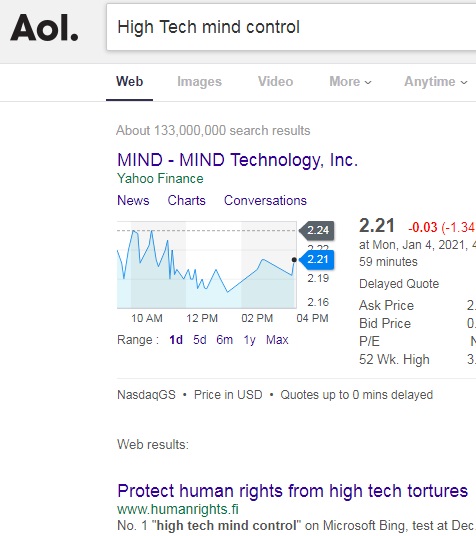Open the Anytime filter dropdown

436,82
